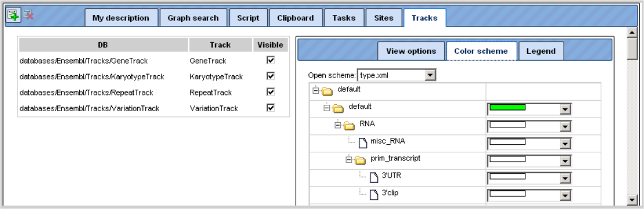Open the Graph search tab
The image size is (644, 209).
click(x=193, y=17)
